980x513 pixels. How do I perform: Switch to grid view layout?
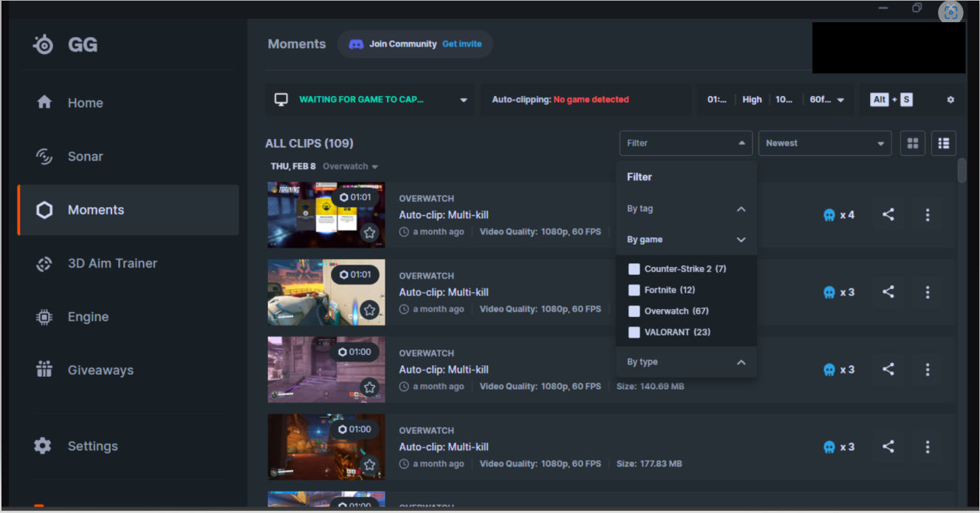point(912,143)
